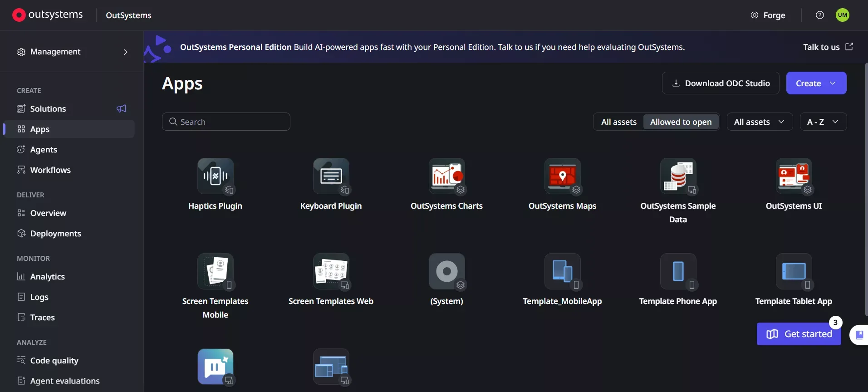Open the (System) app icon
The height and width of the screenshot is (392, 868).
[x=447, y=271]
